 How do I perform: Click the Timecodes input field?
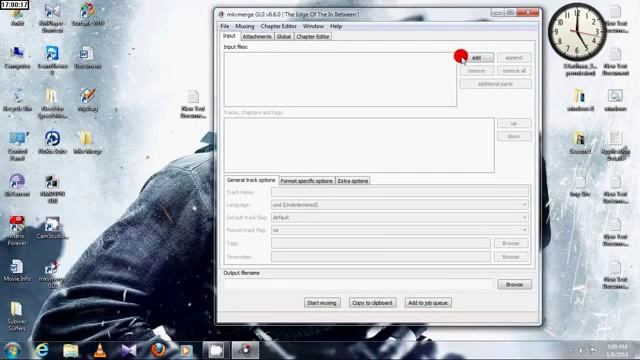pos(381,257)
